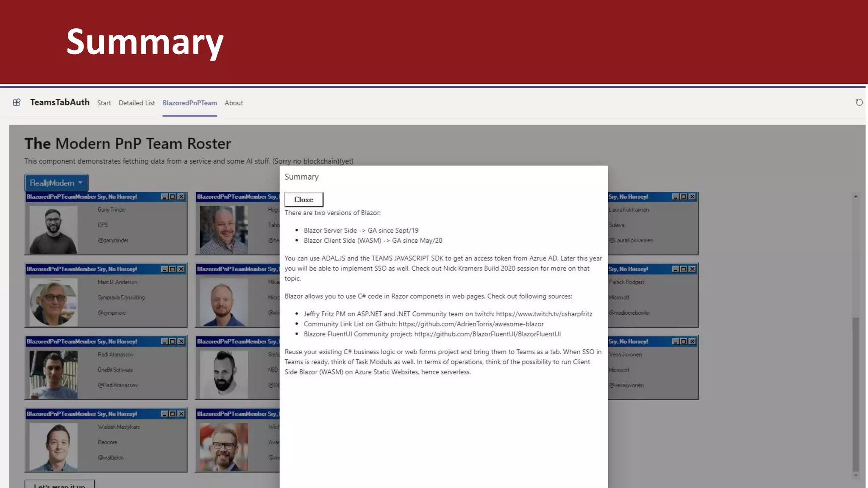
Task: Close Radi Atanassov's member window
Action: click(181, 341)
